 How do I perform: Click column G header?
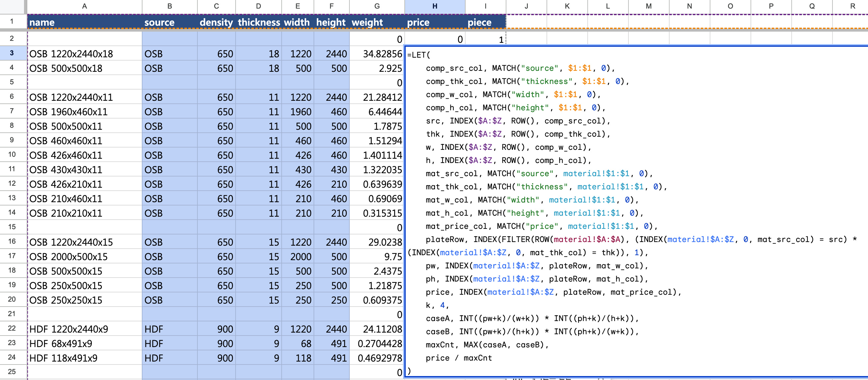[x=377, y=6]
